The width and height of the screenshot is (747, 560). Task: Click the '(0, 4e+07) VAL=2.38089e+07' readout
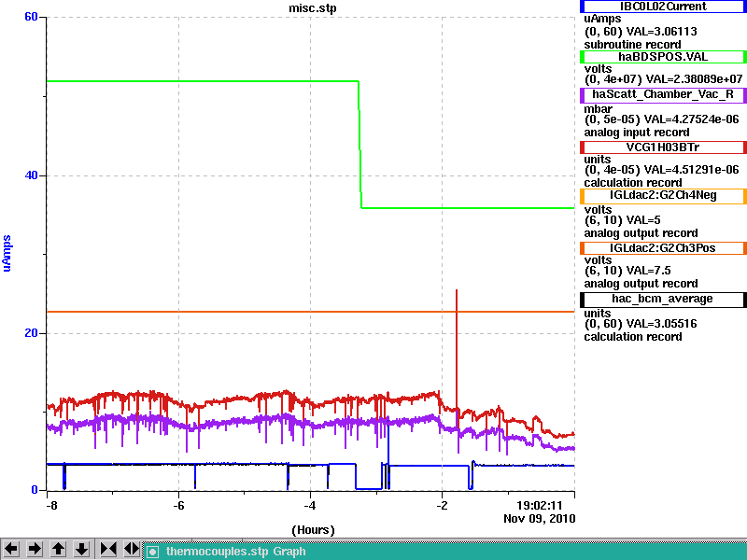[x=663, y=79]
